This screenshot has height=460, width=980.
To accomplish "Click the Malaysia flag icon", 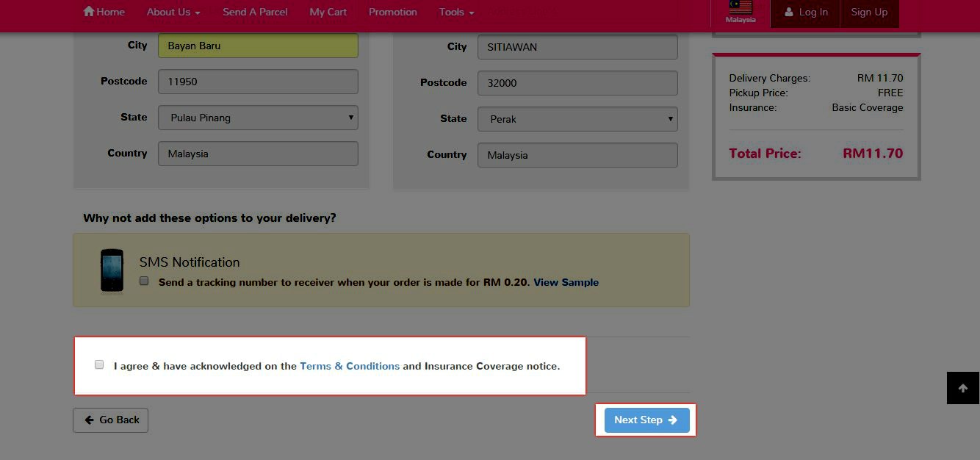I will tap(740, 8).
